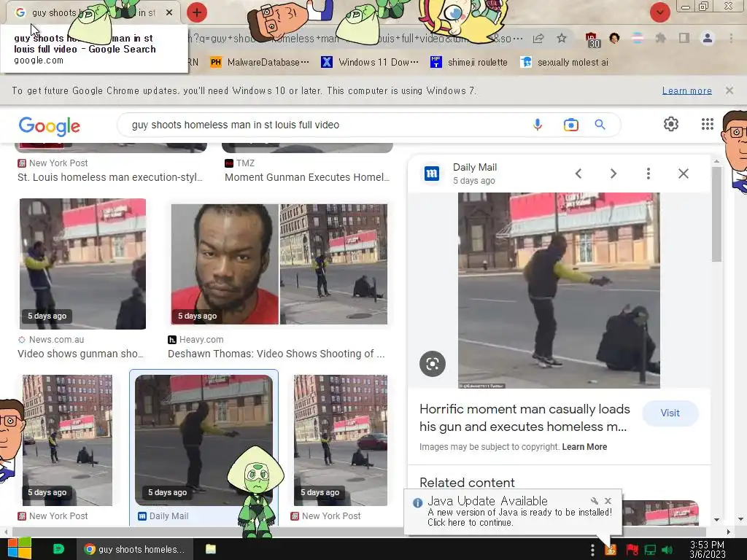Open the Windows Start button

click(x=20, y=549)
